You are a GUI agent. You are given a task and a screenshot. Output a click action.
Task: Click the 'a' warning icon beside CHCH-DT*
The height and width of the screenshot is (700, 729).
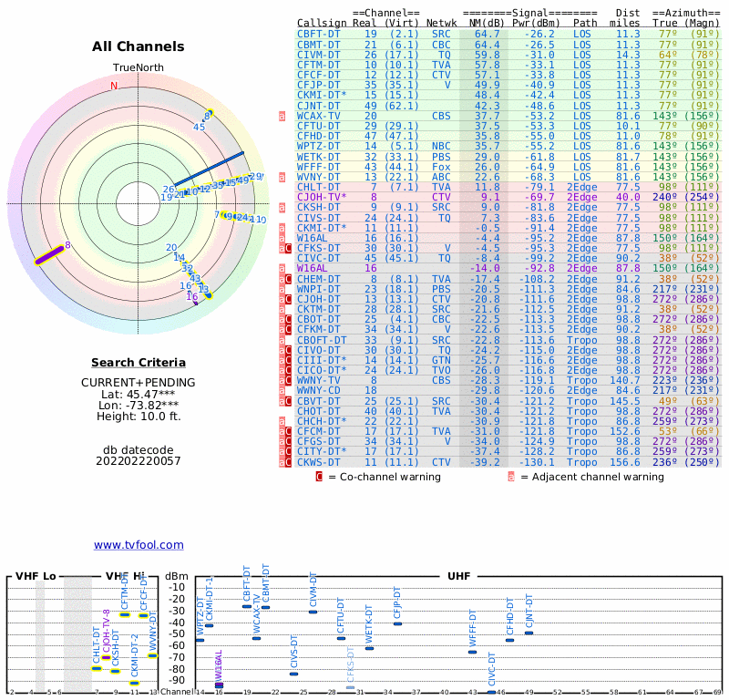282,421
